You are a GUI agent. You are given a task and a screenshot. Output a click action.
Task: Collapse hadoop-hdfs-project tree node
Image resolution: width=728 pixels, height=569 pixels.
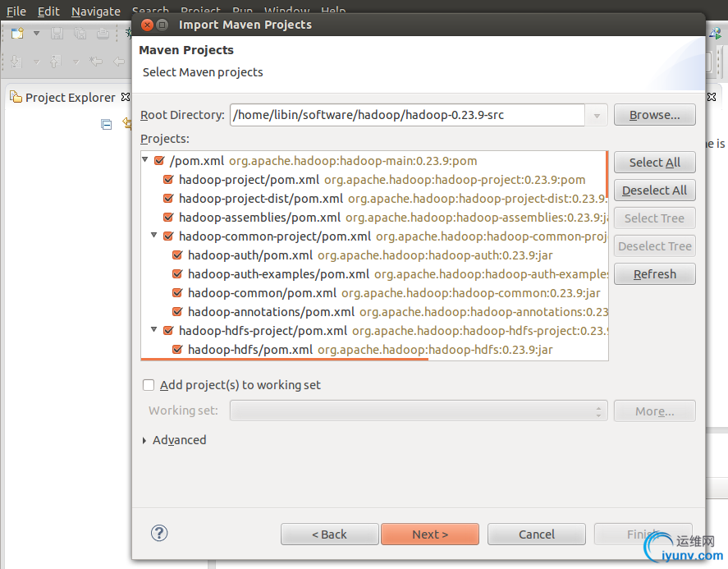[x=153, y=330]
